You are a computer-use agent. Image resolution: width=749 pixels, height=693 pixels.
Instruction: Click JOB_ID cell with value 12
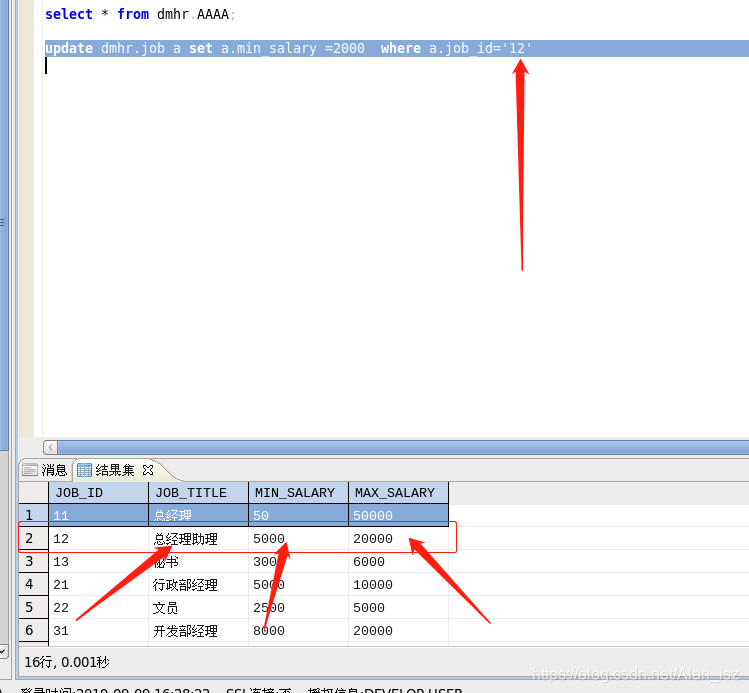coord(98,539)
